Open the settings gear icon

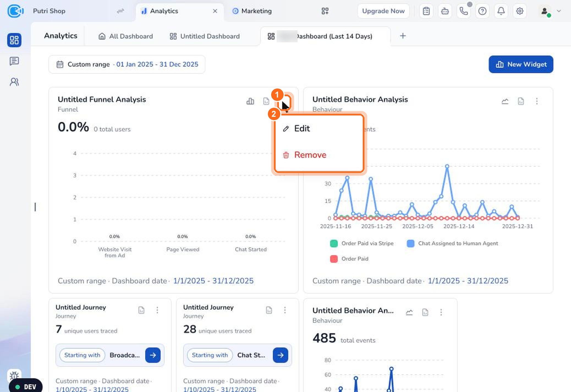[x=520, y=11]
